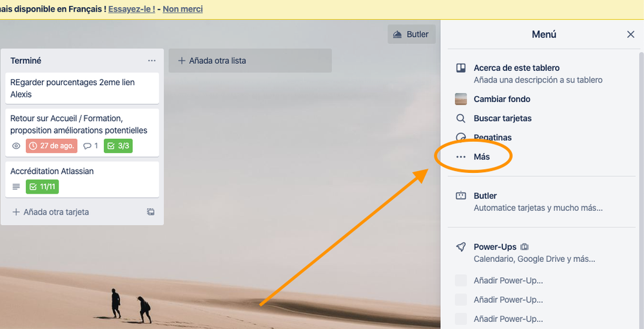
Task: Click the comment count badge on Retour card
Action: pyautogui.click(x=90, y=146)
